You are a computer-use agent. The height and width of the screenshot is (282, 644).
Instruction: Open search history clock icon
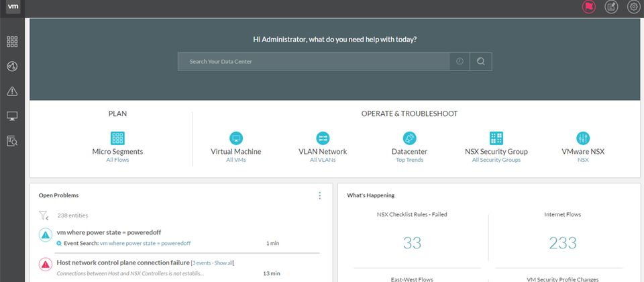[x=460, y=61]
